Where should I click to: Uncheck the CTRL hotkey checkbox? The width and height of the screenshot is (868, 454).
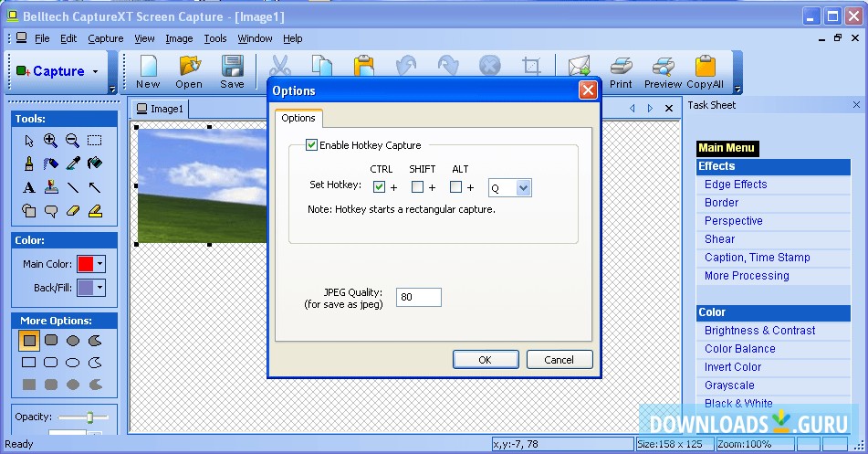click(x=379, y=187)
